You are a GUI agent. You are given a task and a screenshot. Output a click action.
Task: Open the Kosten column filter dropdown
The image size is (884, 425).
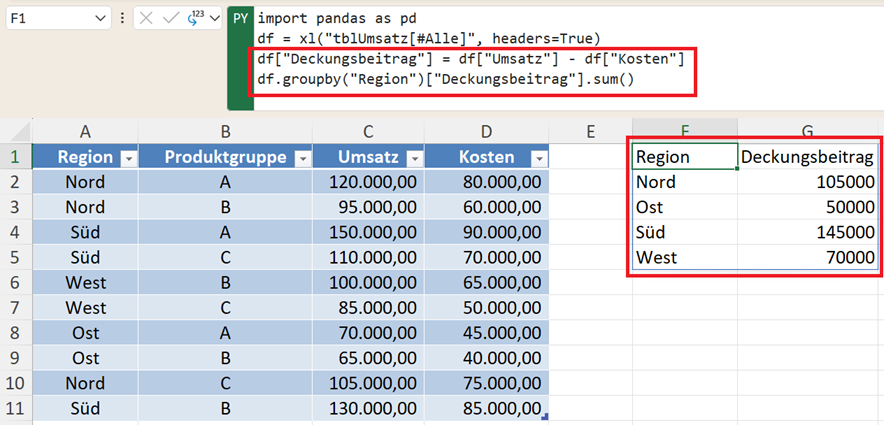539,158
